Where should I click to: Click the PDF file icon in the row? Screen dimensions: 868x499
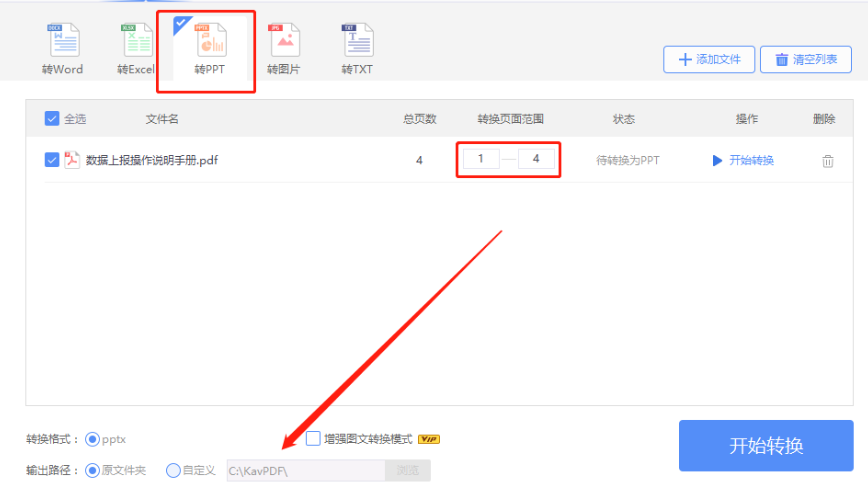72,160
